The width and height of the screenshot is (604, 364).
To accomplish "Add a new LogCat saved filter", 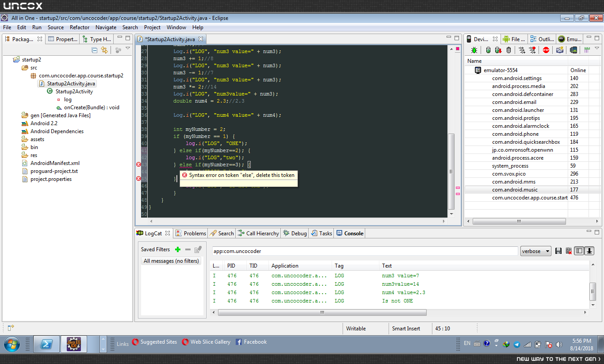I will [x=178, y=249].
